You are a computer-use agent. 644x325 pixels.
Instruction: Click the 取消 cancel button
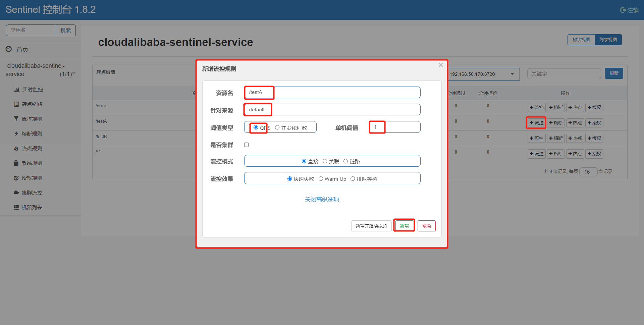(x=427, y=226)
